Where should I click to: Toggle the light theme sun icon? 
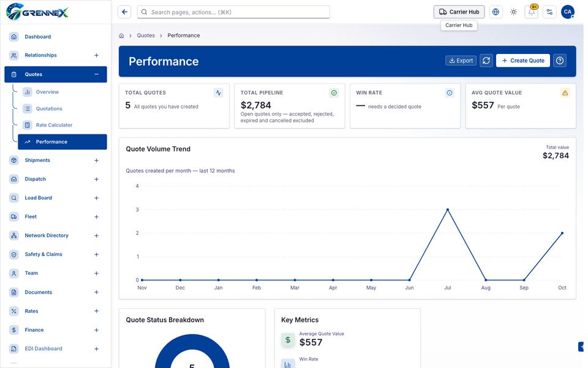tap(513, 12)
